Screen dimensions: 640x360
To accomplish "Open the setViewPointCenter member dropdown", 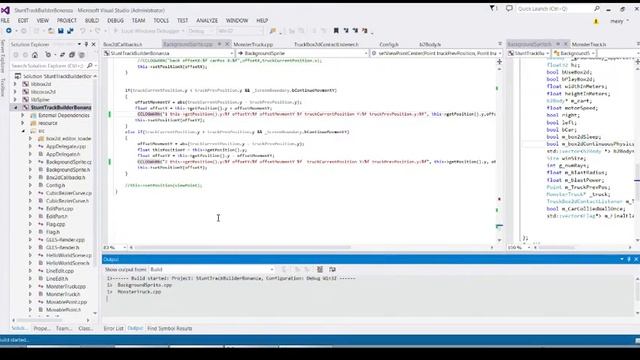I will (436, 53).
